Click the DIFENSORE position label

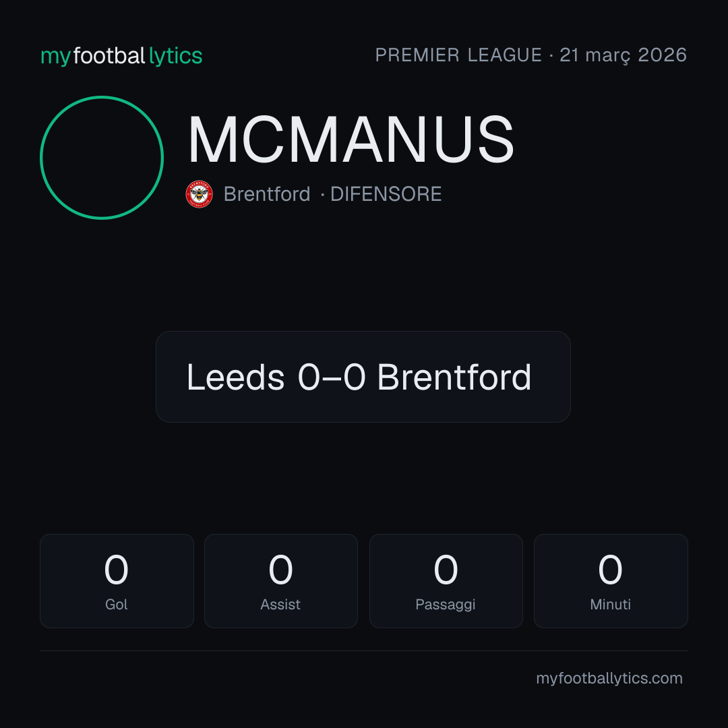[386, 194]
